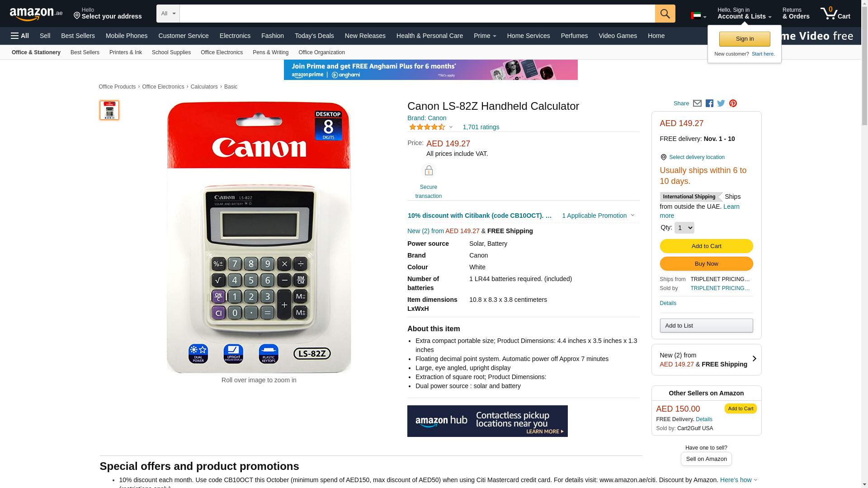Open Today's Deals in navigation bar
Image resolution: width=868 pixels, height=488 pixels.
pyautogui.click(x=314, y=36)
